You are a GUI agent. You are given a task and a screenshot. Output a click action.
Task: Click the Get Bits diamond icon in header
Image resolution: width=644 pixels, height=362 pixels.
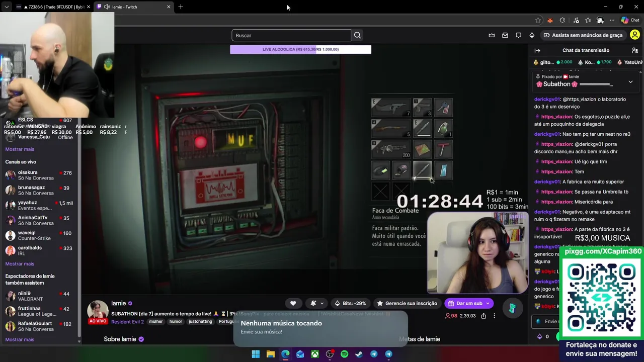point(532,35)
